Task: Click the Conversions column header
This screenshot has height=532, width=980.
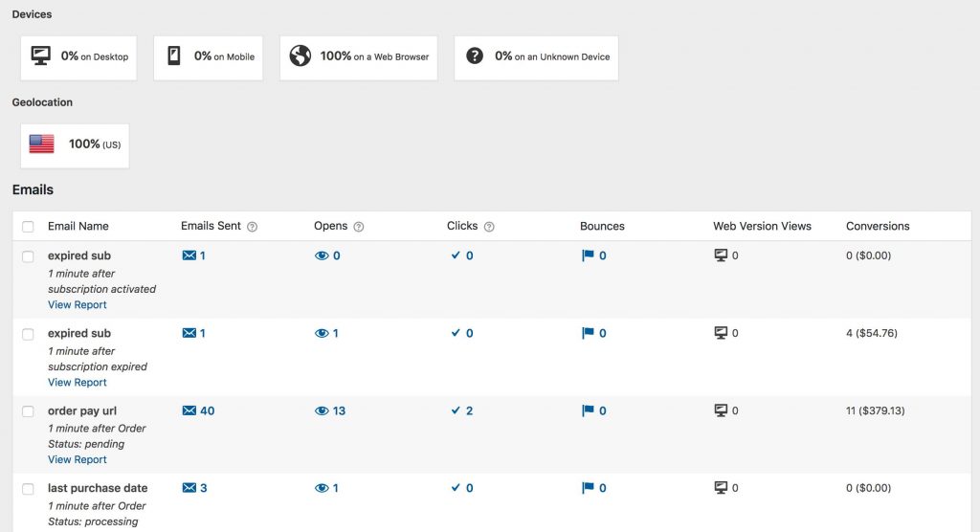Action: tap(878, 227)
